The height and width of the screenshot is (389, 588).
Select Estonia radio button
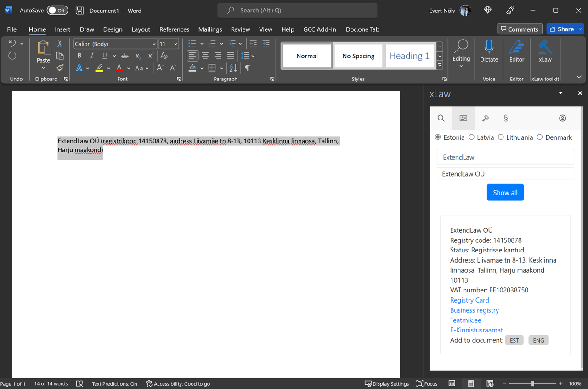tap(438, 137)
